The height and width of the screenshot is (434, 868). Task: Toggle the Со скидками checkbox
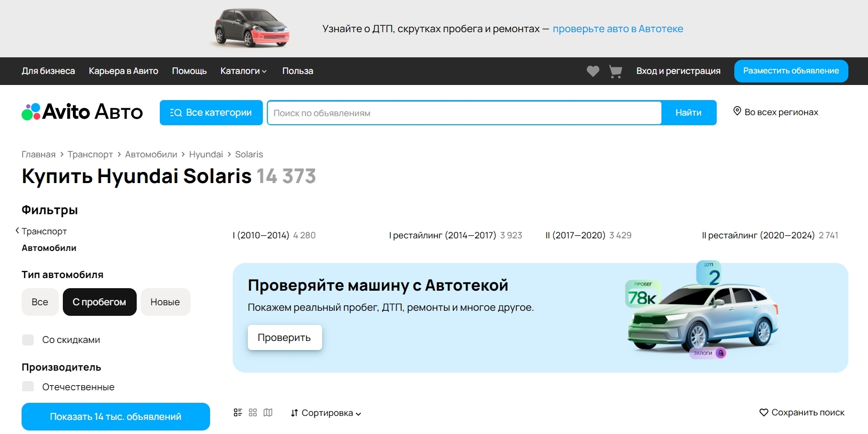pyautogui.click(x=28, y=340)
